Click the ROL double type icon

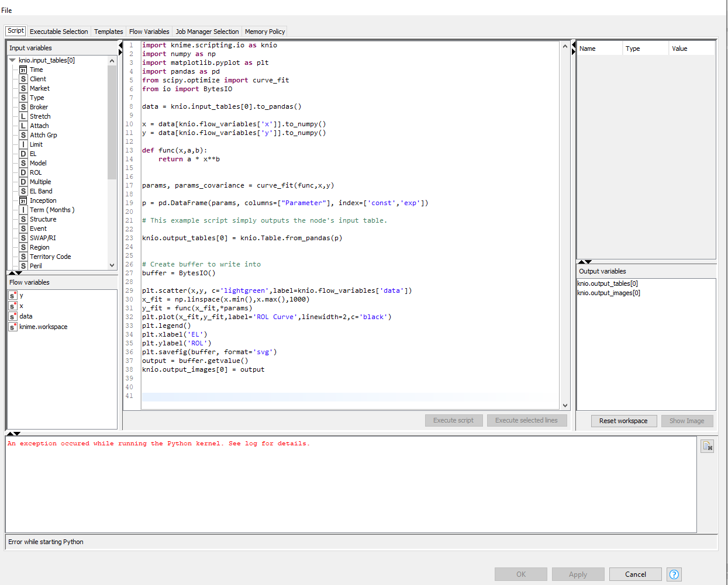(23, 172)
